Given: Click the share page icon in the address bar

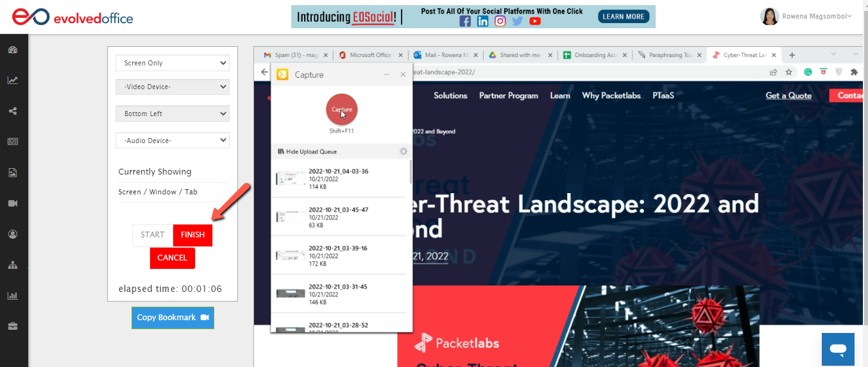Looking at the screenshot, I should [x=774, y=73].
